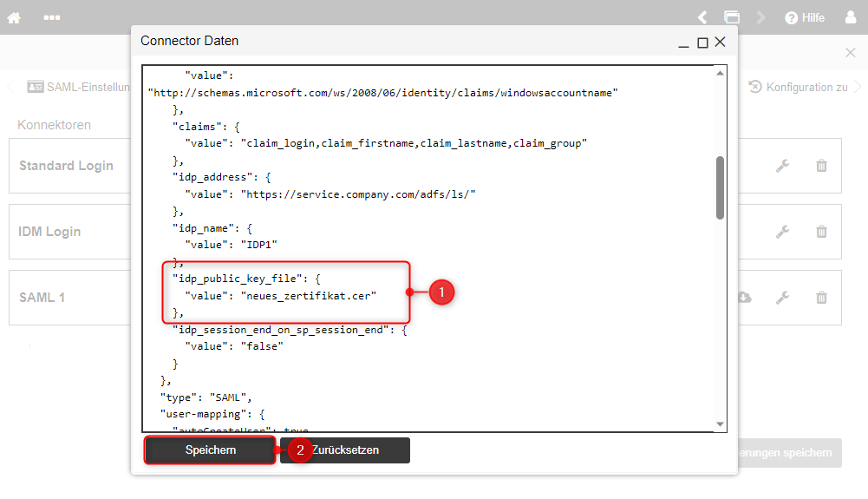Image resolution: width=868 pixels, height=499 pixels.
Task: Open SAML 1 settings via wrench icon
Action: [782, 298]
